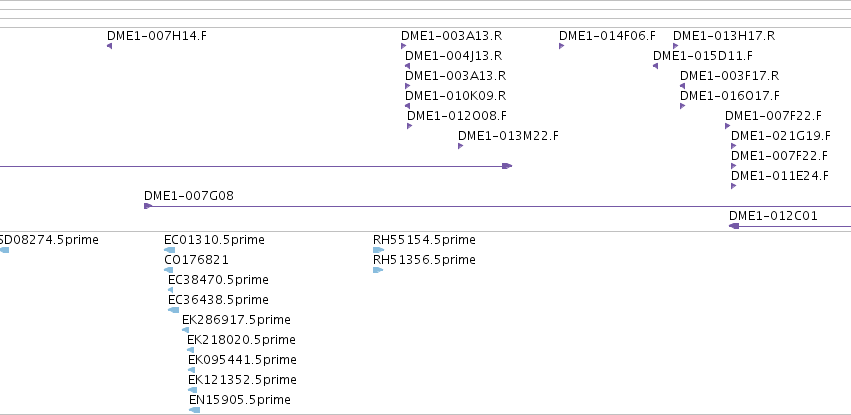
Task: Select the DME1-021G19.F read label
Action: pos(781,136)
